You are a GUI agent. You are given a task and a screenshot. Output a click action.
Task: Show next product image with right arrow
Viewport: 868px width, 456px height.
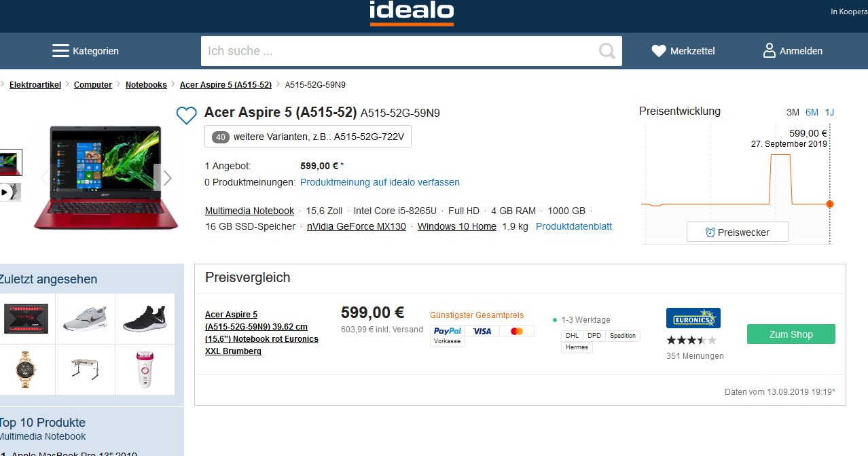click(167, 178)
